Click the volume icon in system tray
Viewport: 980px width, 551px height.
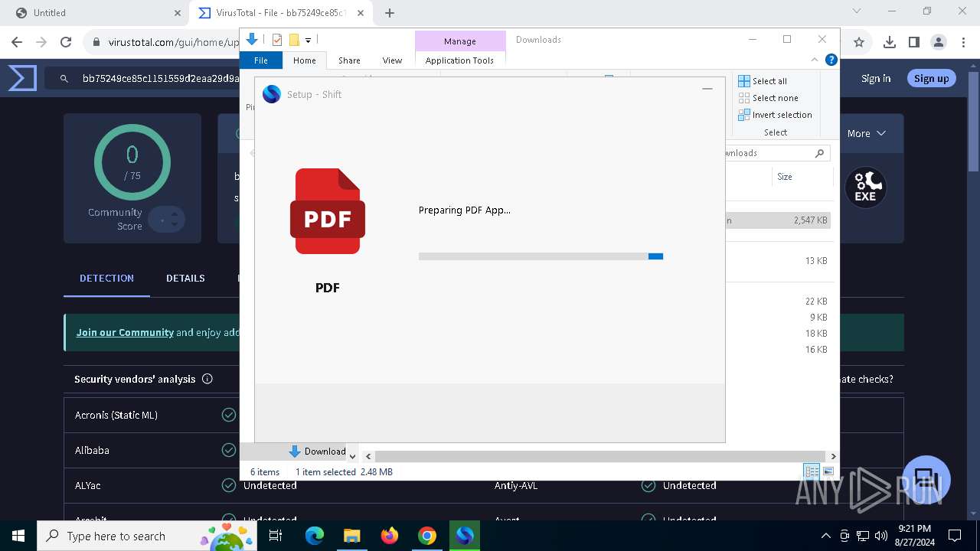point(881,536)
